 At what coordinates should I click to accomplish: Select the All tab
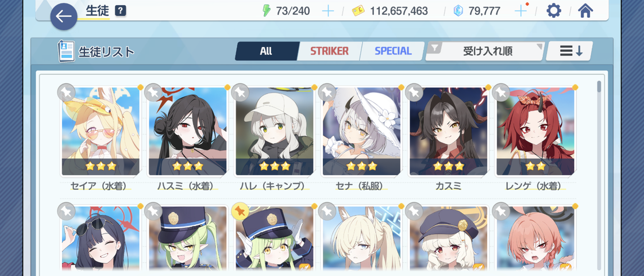pyautogui.click(x=266, y=51)
